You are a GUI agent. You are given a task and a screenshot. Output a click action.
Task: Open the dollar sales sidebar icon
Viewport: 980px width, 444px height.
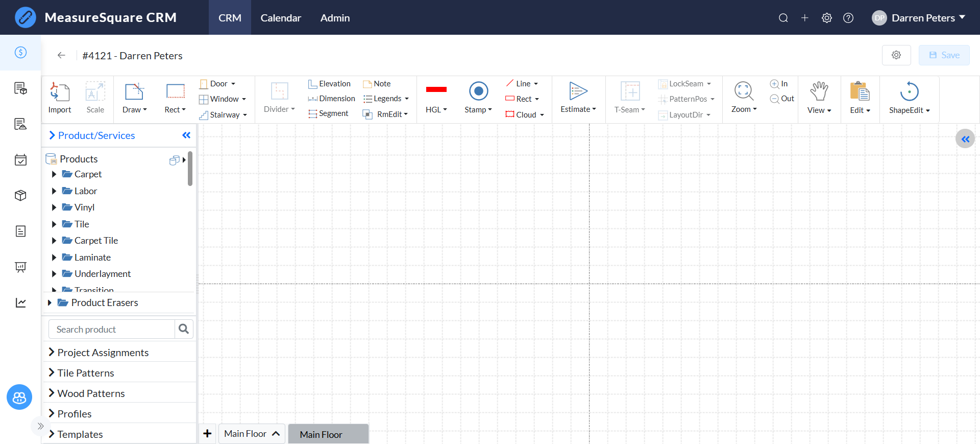click(20, 52)
